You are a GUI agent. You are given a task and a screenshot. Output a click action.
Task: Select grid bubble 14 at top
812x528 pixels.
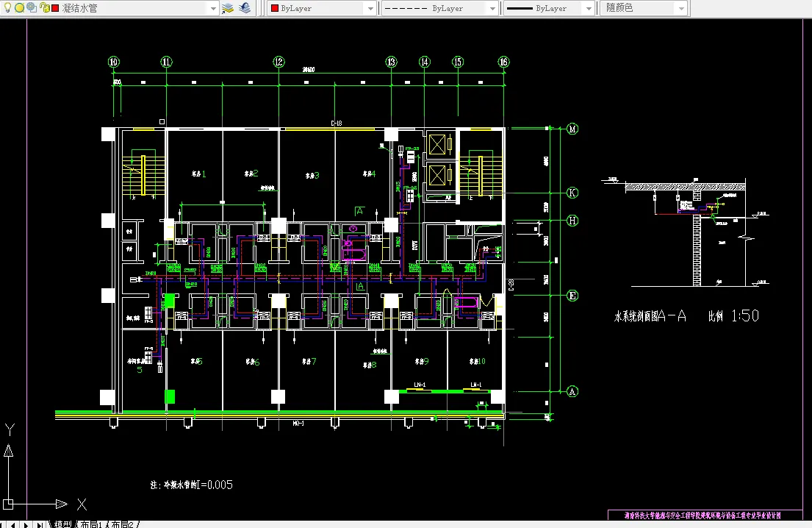425,63
